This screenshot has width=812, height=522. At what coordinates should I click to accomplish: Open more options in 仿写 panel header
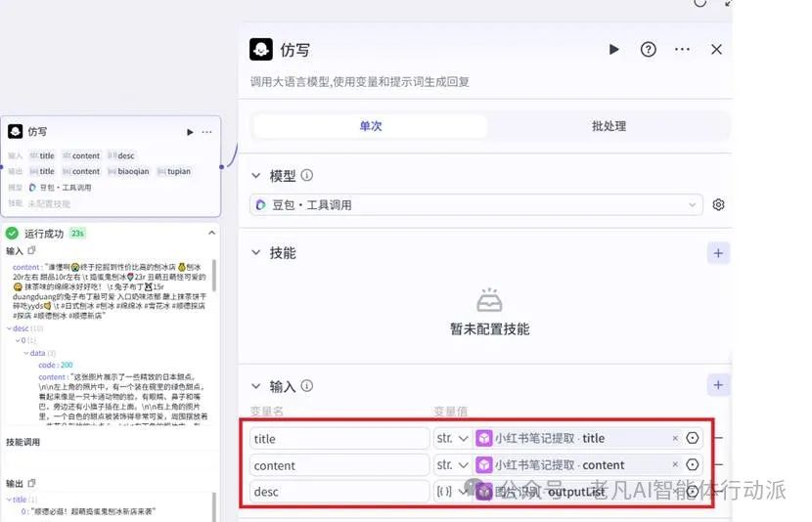[682, 50]
